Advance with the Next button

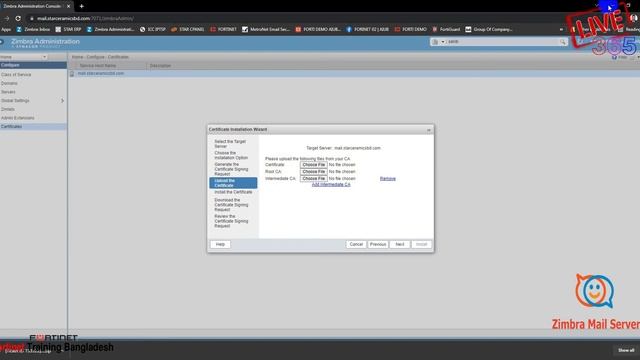point(400,244)
